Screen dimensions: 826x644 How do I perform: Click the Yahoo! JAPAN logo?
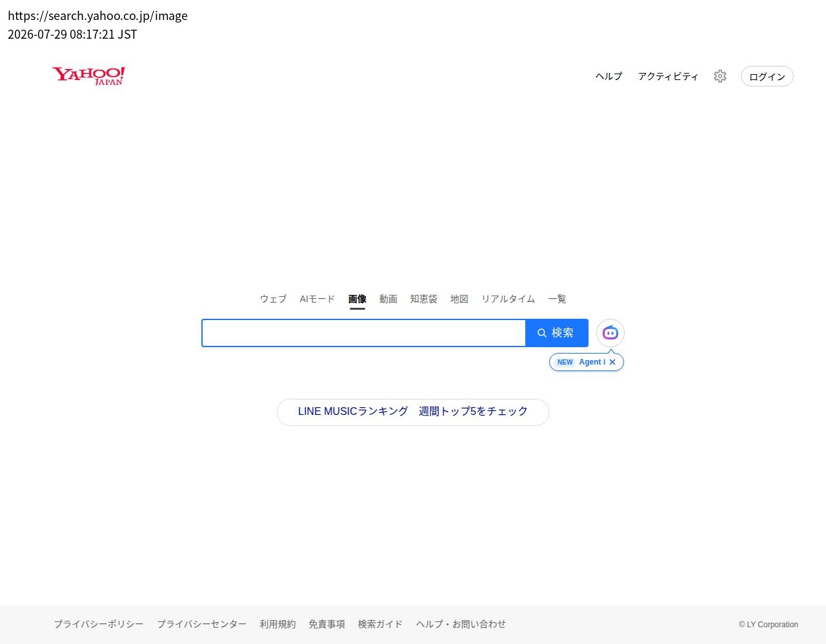point(88,76)
